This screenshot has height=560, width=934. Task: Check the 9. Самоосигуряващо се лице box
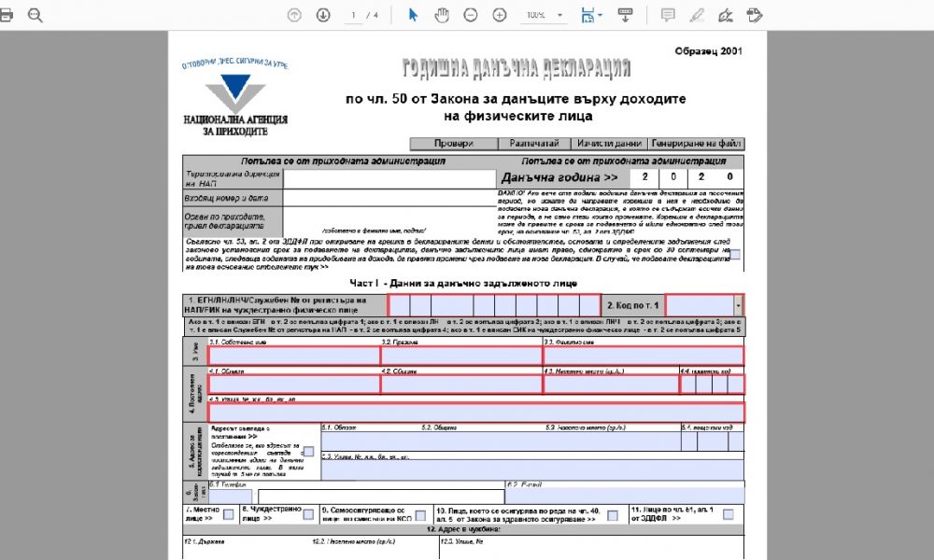[x=420, y=515]
